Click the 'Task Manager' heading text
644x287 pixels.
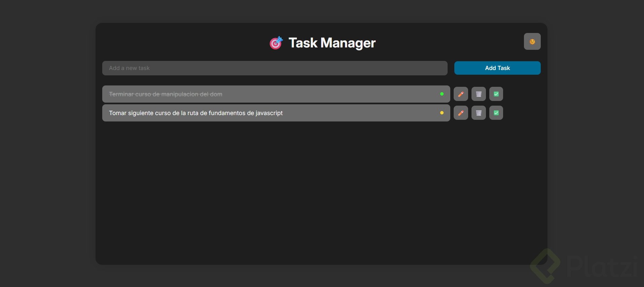(x=332, y=43)
